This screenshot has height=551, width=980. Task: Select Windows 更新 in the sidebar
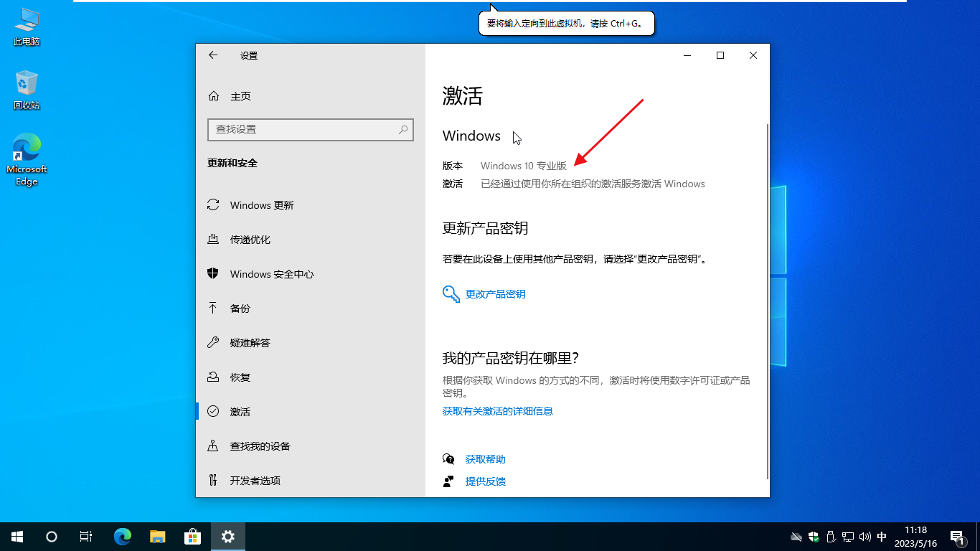(311, 205)
